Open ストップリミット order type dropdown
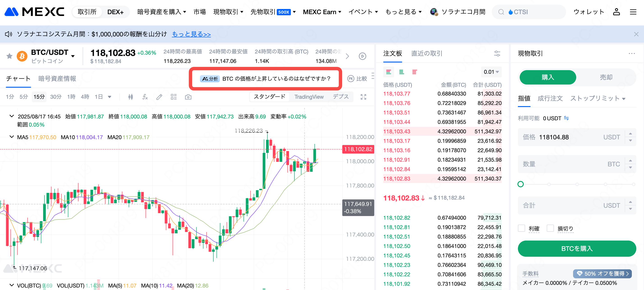Image resolution: width=644 pixels, height=290 pixels. pos(598,98)
